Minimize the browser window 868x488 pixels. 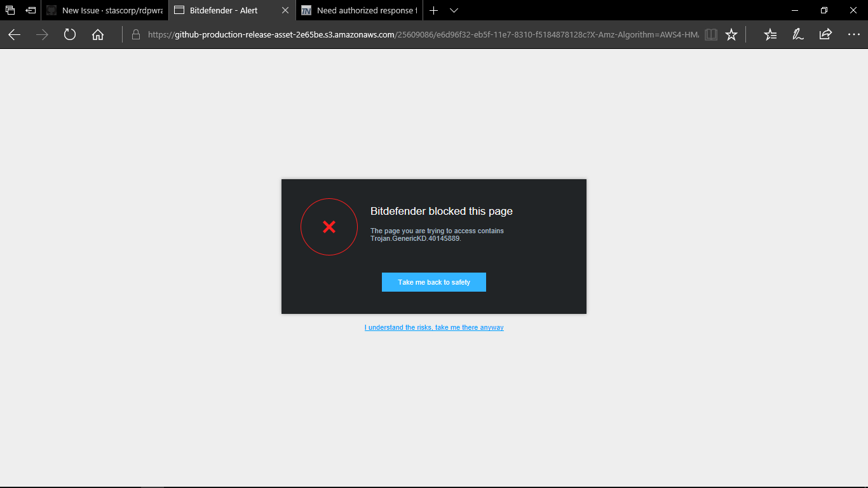click(795, 10)
